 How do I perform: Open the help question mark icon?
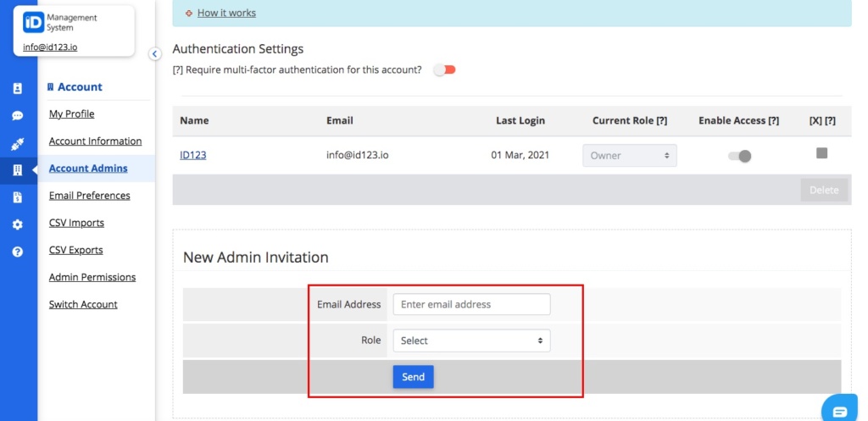tap(18, 252)
